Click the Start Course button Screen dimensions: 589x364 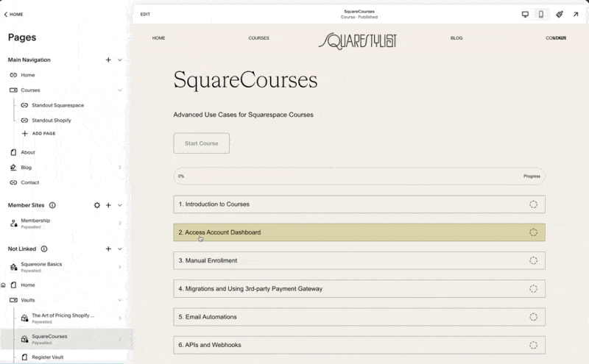(201, 143)
